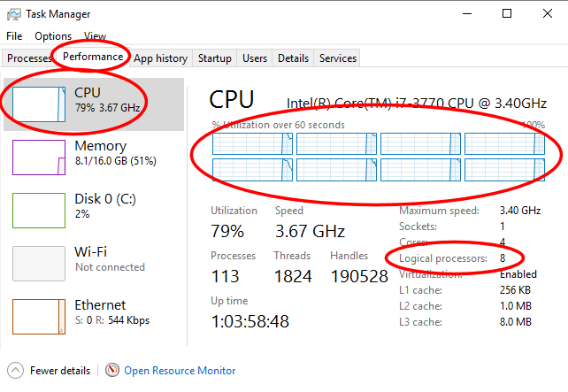Open the Options menu
This screenshot has height=392, width=568.
point(53,36)
